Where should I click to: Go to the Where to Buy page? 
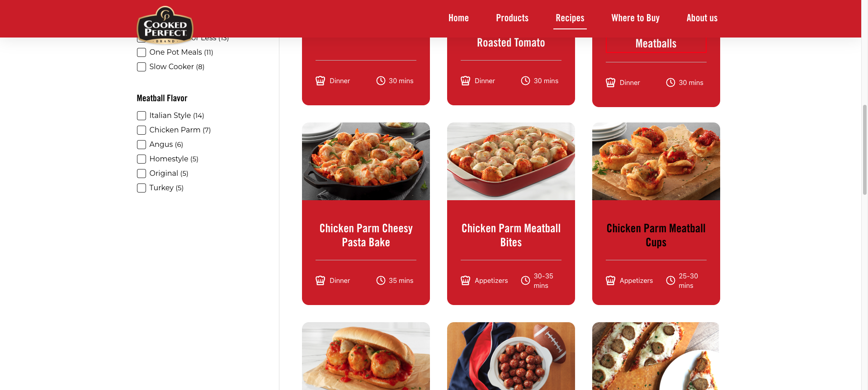pyautogui.click(x=635, y=18)
